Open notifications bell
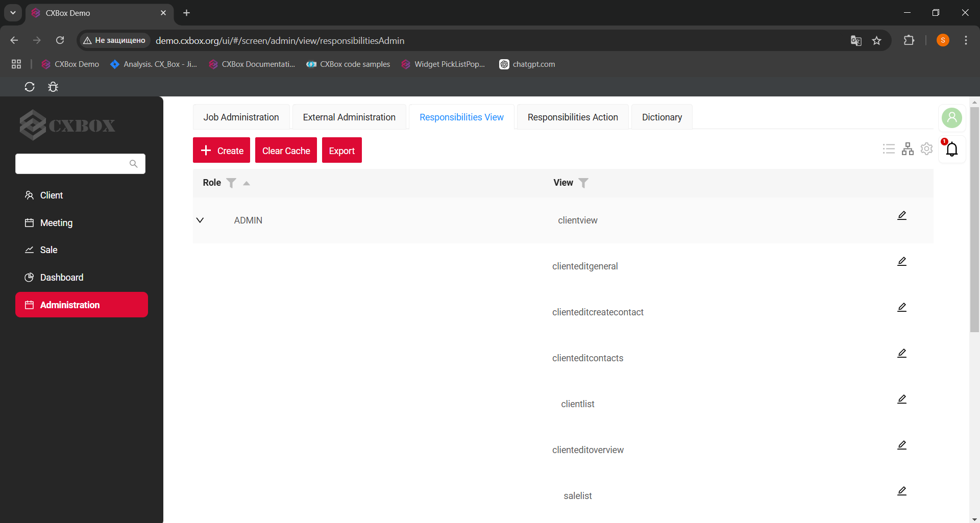 point(952,149)
